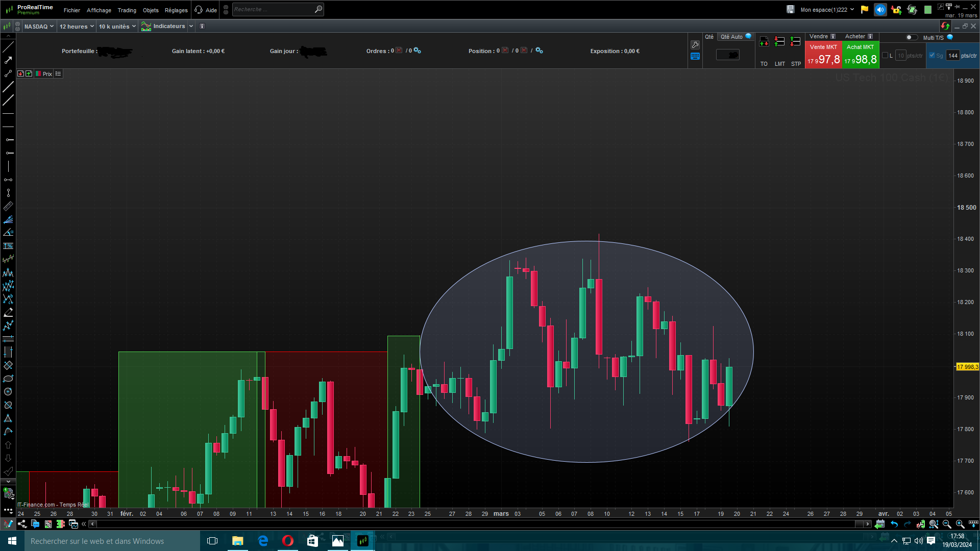The width and height of the screenshot is (980, 551).
Task: Open the Trading menu
Action: point(127,10)
